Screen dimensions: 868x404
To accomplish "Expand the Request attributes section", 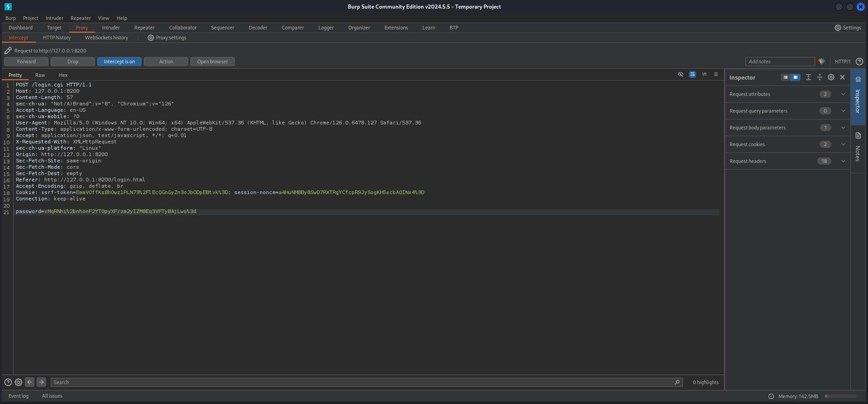I will [843, 94].
